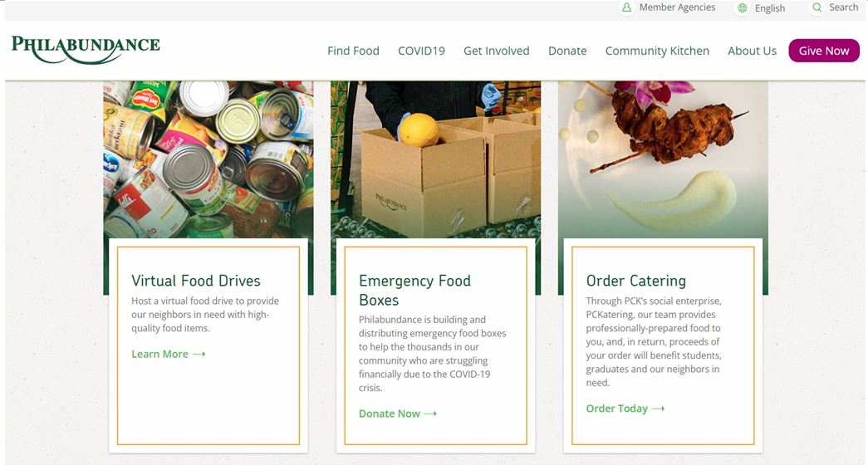Click the Give Now button
The image size is (868, 470).
tap(824, 51)
